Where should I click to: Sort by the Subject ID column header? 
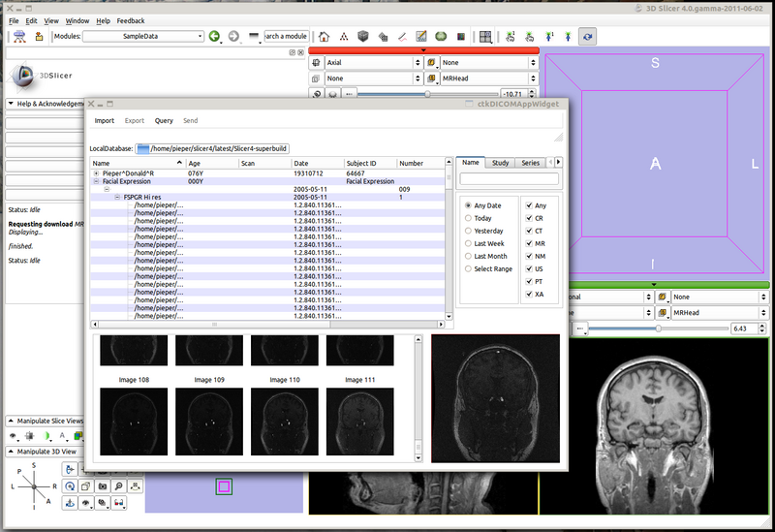coord(370,163)
